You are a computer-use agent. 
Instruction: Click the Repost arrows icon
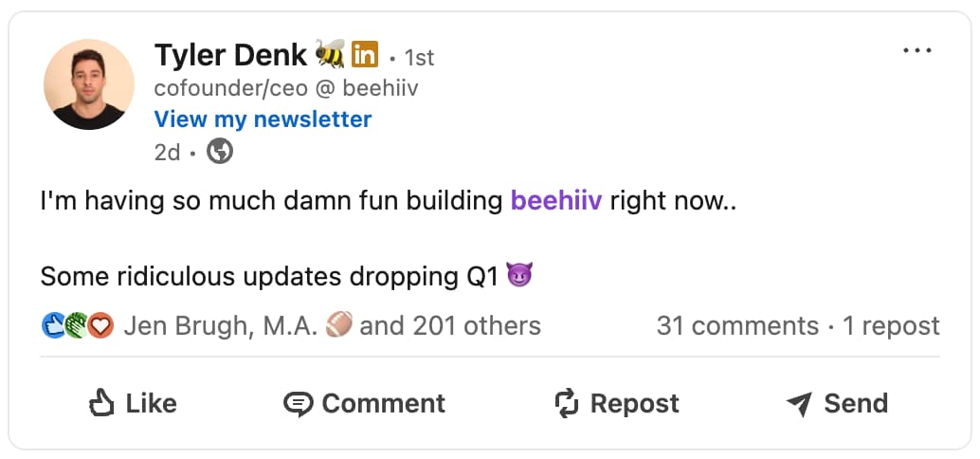click(x=566, y=404)
